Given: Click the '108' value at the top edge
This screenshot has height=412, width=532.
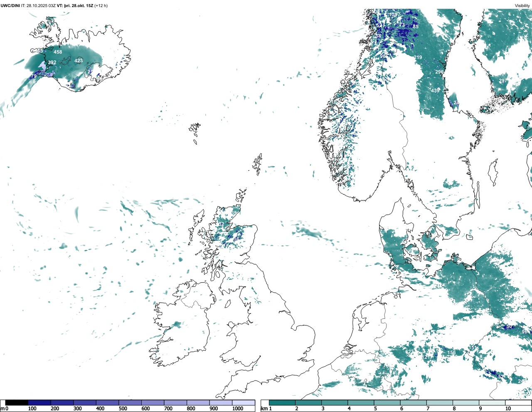Looking at the screenshot, I should coord(393,15).
